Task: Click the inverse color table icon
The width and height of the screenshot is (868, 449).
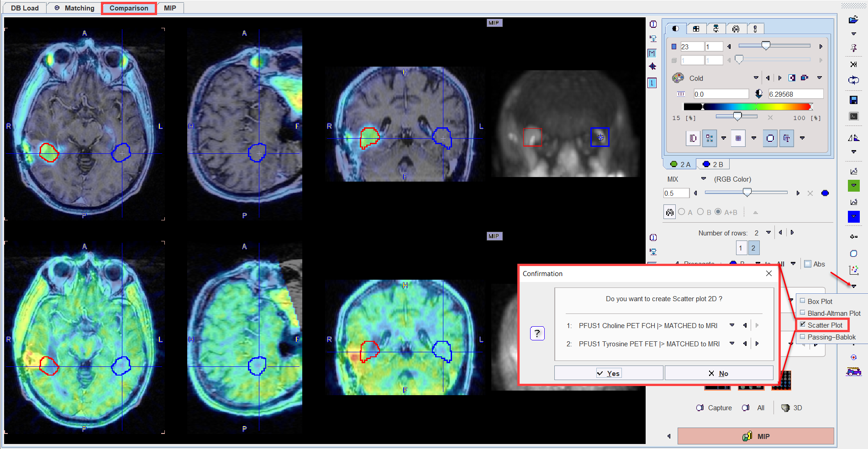Action: pos(792,78)
